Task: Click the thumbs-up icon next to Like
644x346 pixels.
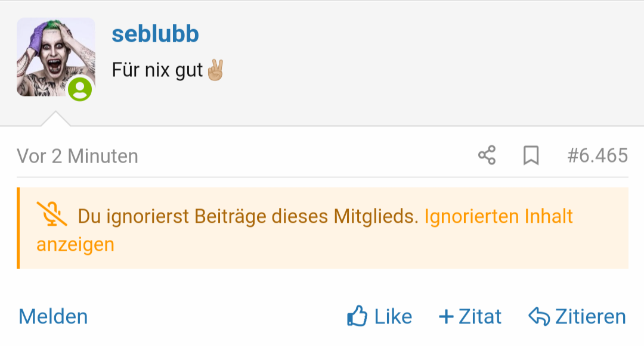Action: point(357,316)
